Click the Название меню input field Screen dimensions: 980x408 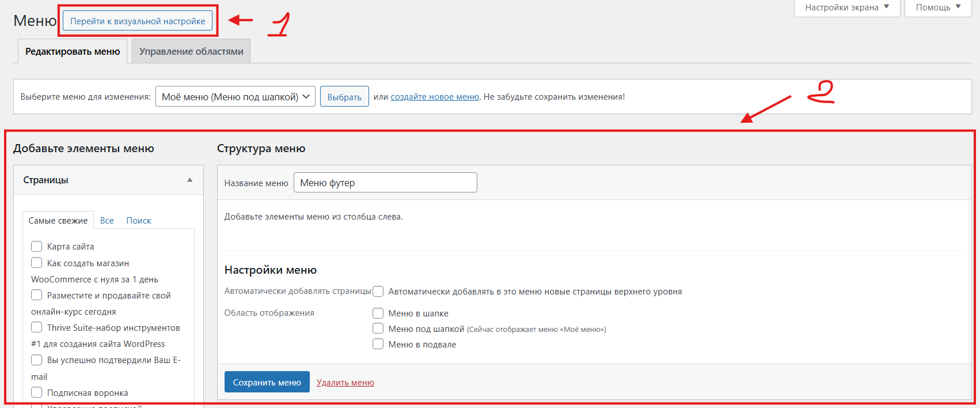tap(385, 183)
